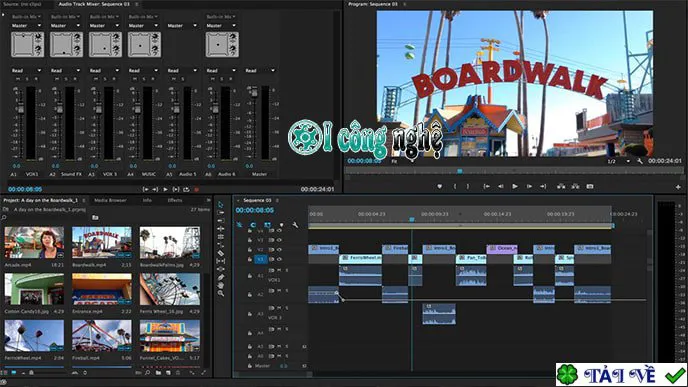Mute track A1 in timeline
The height and width of the screenshot is (387, 688).
coord(279,270)
